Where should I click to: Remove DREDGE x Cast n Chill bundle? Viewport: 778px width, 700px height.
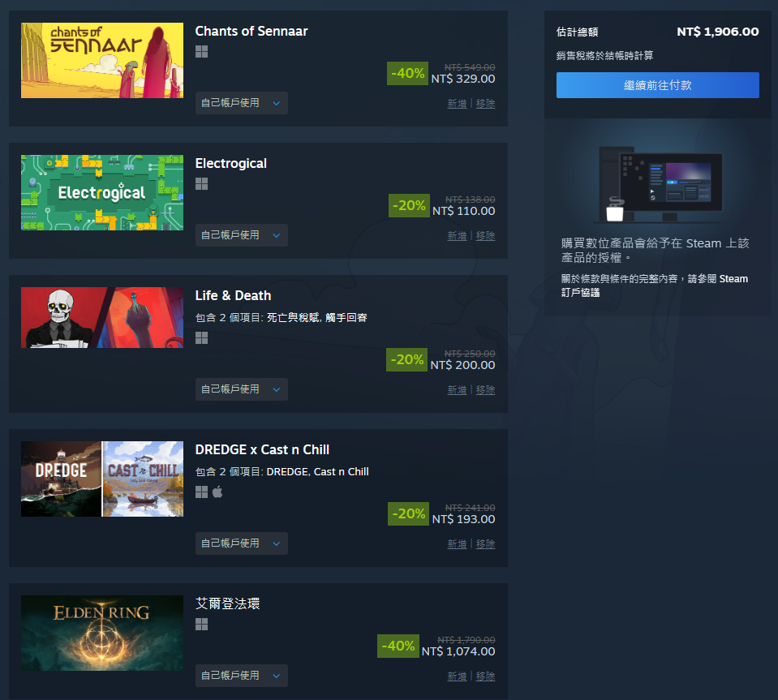pyautogui.click(x=485, y=544)
